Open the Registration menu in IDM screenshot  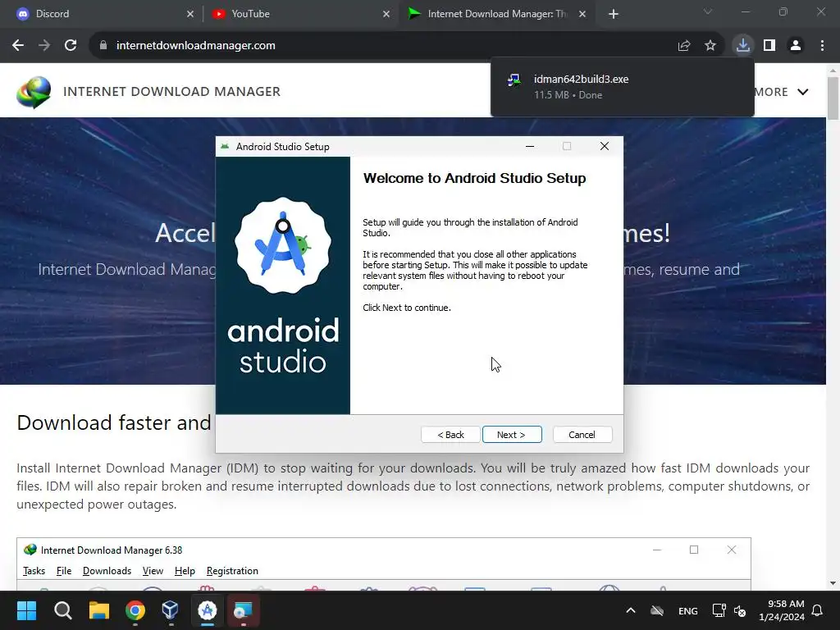pyautogui.click(x=232, y=571)
